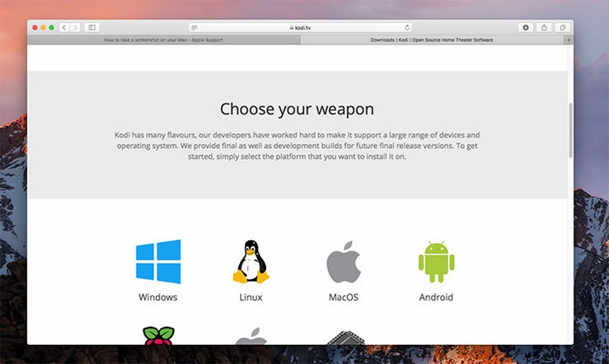609x364 pixels.
Task: Click the kodi.tv address bar
Action: click(300, 28)
